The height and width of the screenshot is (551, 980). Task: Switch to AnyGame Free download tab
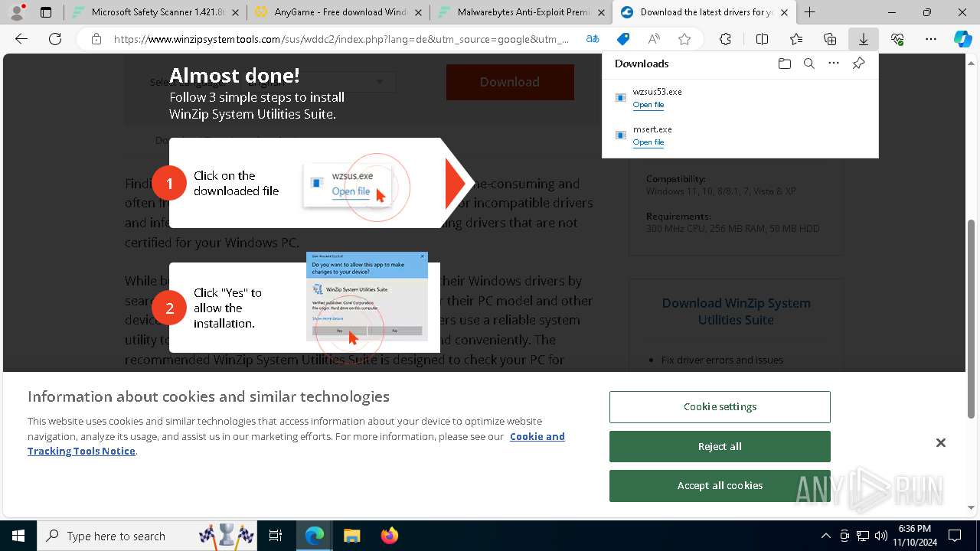[x=331, y=12]
